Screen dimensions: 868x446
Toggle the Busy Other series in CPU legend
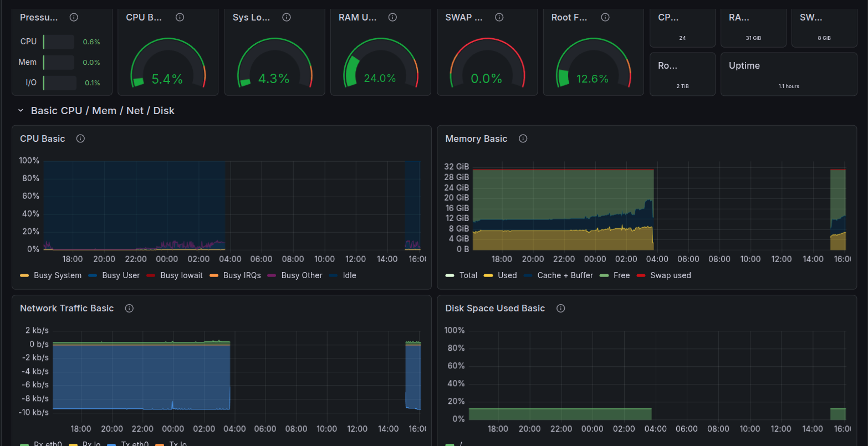click(302, 275)
